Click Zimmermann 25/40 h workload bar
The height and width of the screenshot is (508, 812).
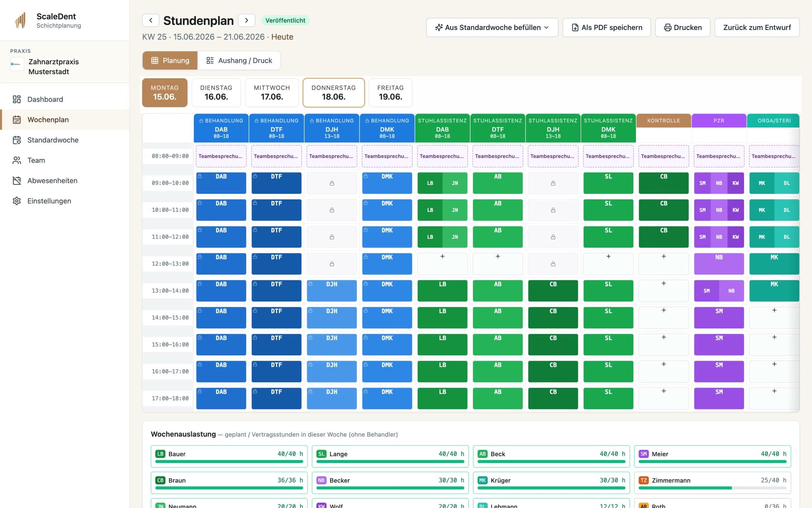click(x=712, y=488)
